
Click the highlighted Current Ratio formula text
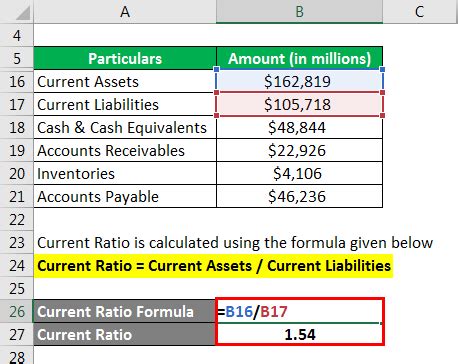click(213, 266)
